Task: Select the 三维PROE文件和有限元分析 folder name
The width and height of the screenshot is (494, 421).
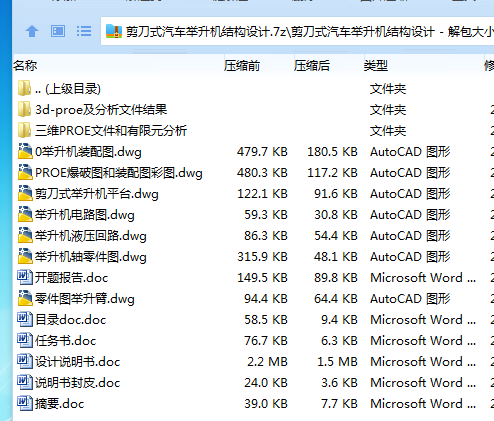Action: click(111, 131)
